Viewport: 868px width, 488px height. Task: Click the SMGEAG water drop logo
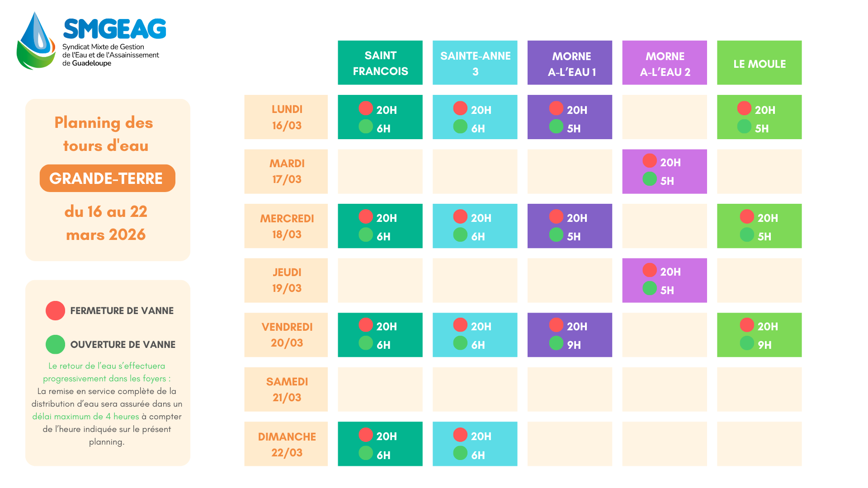coord(36,41)
